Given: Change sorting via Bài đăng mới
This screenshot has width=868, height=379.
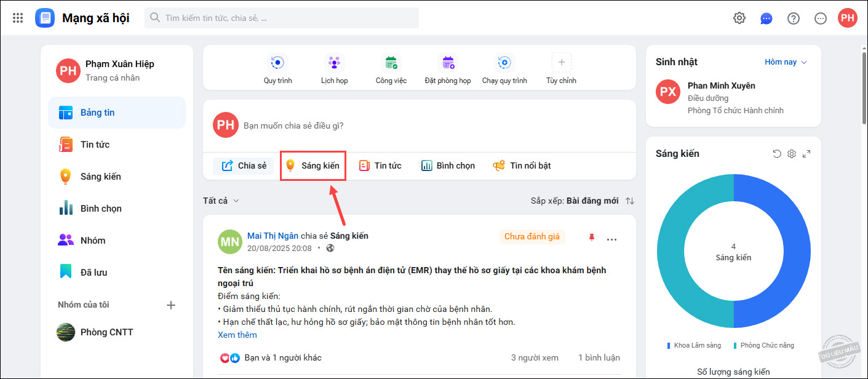Looking at the screenshot, I should tap(592, 201).
